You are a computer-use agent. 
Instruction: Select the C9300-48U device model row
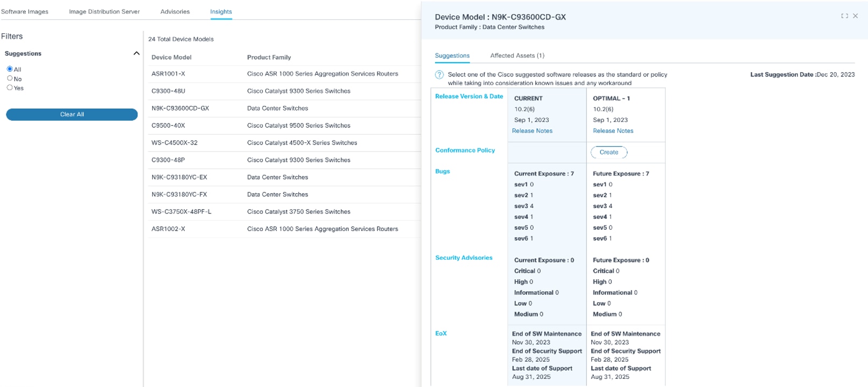coord(284,91)
